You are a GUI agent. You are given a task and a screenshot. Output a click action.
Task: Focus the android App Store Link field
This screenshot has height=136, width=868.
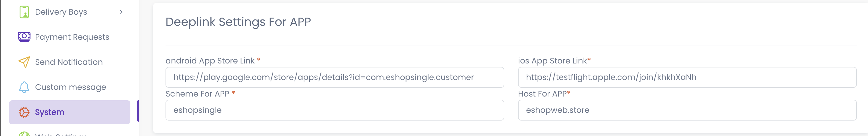[x=334, y=77]
